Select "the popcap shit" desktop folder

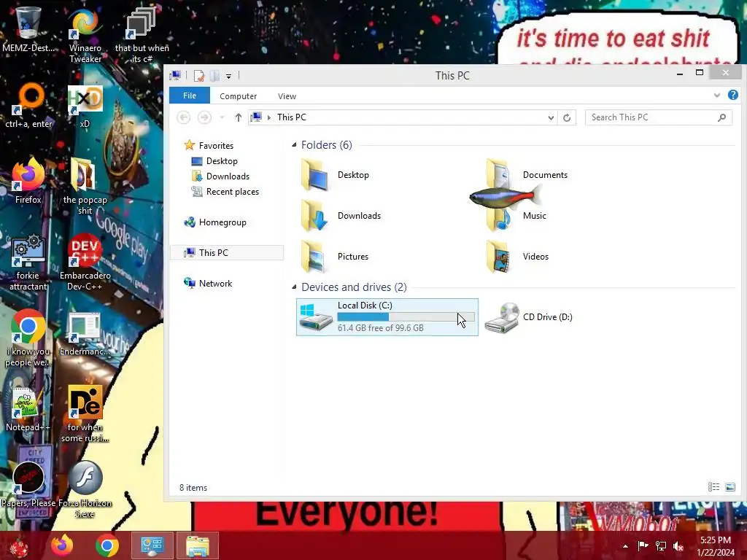[85, 187]
